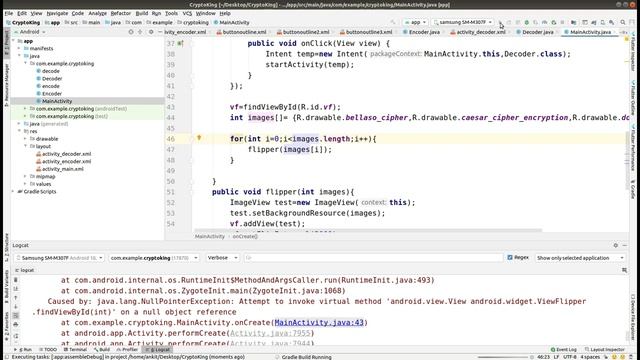Open Logcat panel settings gear
This screenshot has width=640, height=360.
(616, 245)
